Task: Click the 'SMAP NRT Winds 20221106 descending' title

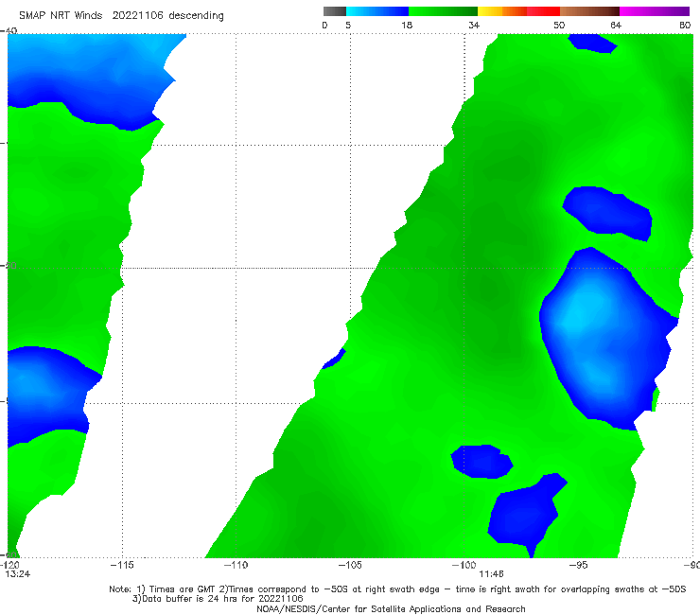Action: [121, 16]
